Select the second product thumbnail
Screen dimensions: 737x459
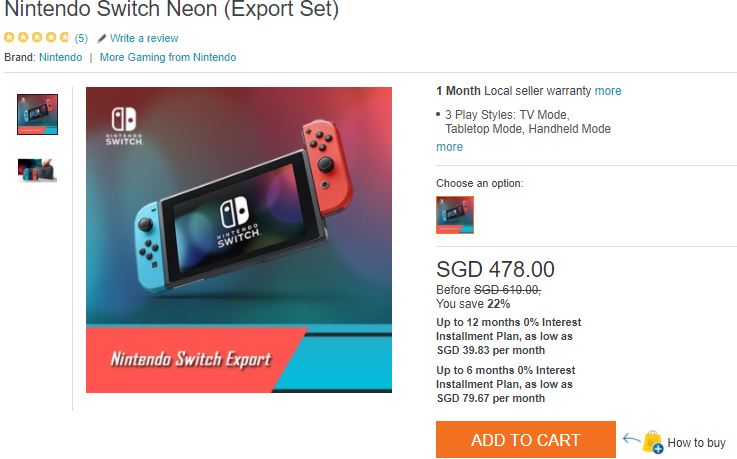(x=37, y=169)
